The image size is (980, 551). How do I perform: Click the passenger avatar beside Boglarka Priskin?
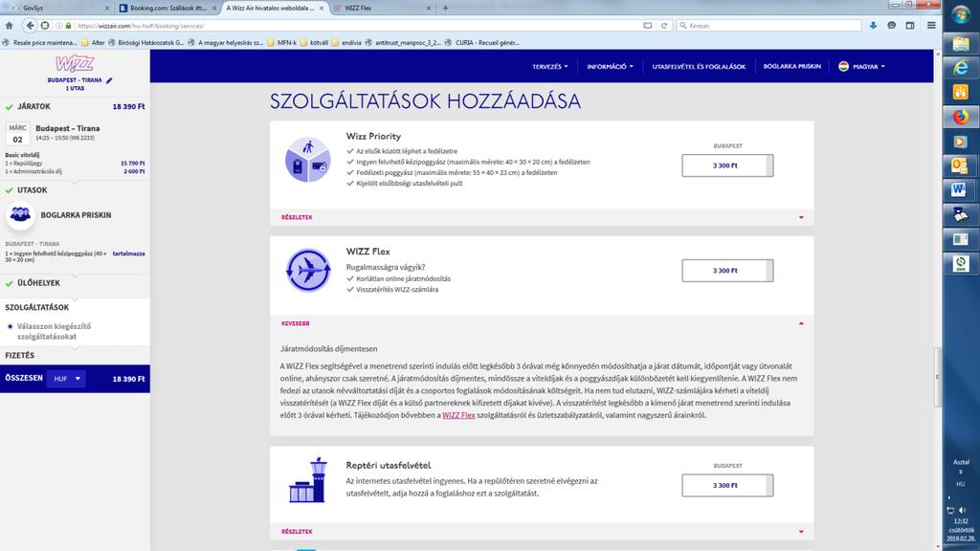click(x=20, y=215)
